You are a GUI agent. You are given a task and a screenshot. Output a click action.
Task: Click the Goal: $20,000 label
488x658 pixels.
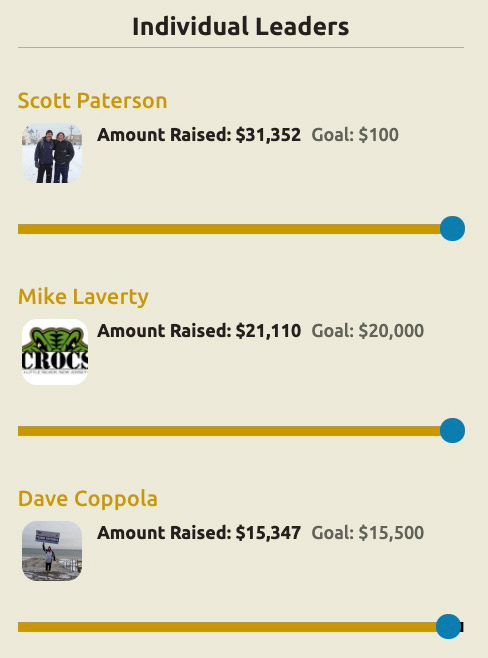point(368,331)
